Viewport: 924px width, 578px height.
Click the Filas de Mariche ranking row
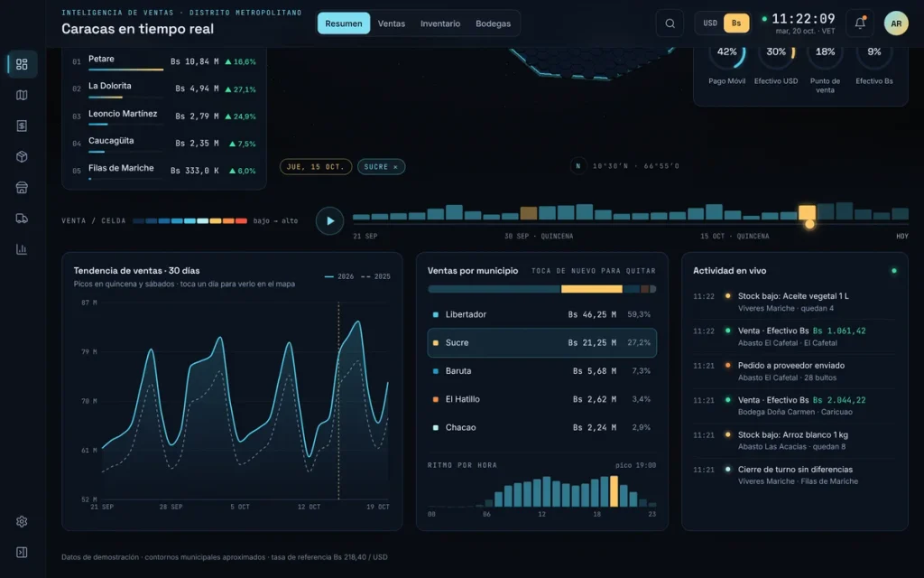point(164,171)
